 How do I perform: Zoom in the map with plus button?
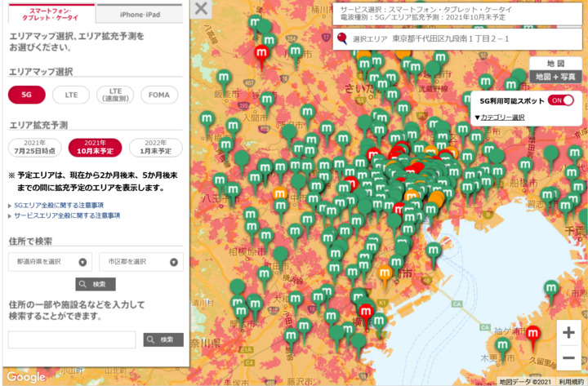(569, 332)
